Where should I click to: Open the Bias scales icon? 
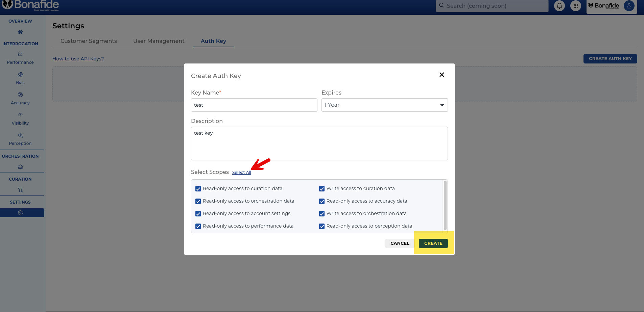point(20,74)
